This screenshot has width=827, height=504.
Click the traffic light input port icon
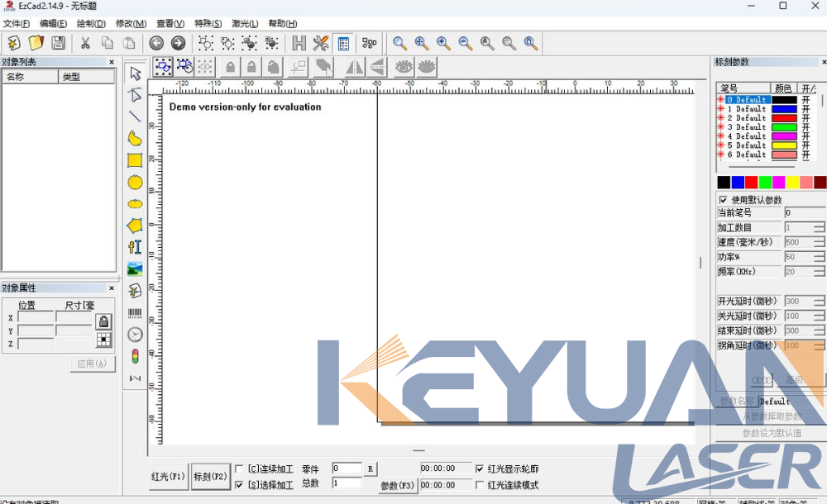click(135, 356)
